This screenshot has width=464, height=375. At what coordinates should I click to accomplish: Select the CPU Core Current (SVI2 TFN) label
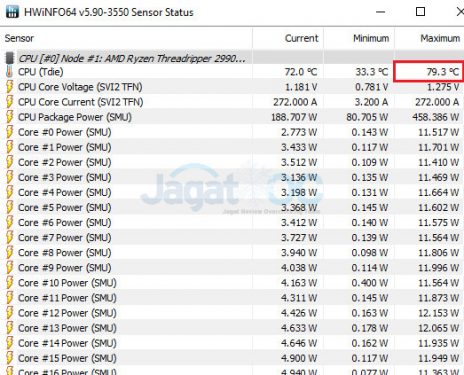81,102
